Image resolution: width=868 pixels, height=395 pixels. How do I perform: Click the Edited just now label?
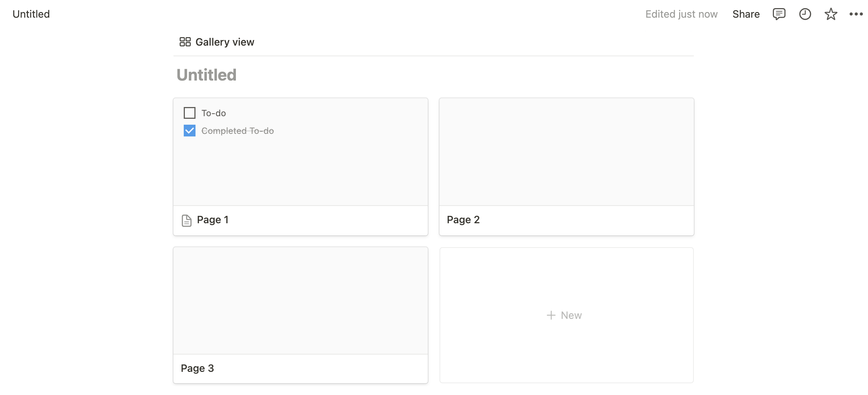[682, 14]
